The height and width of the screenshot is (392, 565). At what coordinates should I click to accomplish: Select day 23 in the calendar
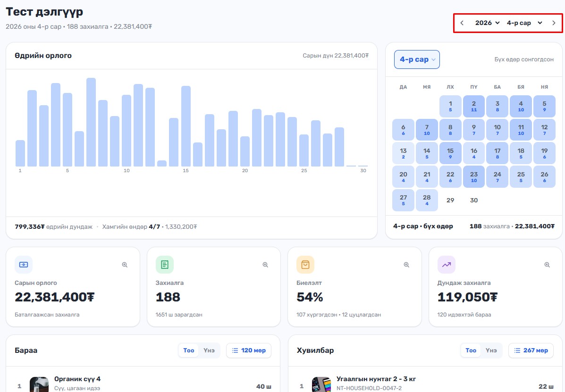474,177
